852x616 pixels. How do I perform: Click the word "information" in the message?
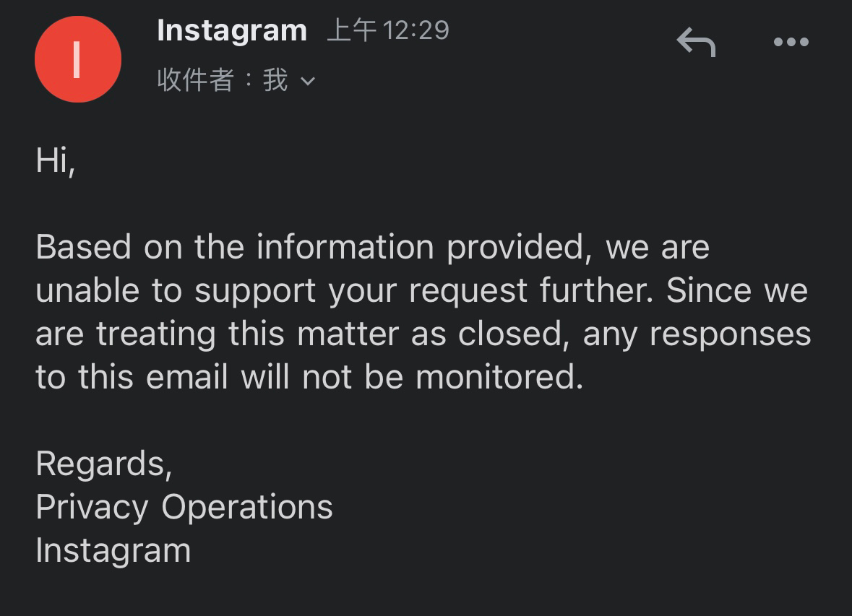tap(345, 247)
